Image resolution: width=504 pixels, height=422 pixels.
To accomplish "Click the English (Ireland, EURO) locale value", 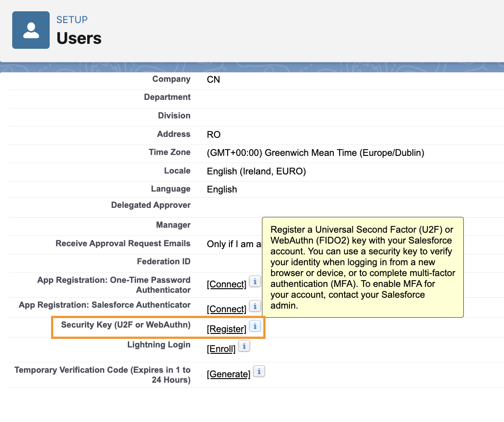I will [x=257, y=171].
